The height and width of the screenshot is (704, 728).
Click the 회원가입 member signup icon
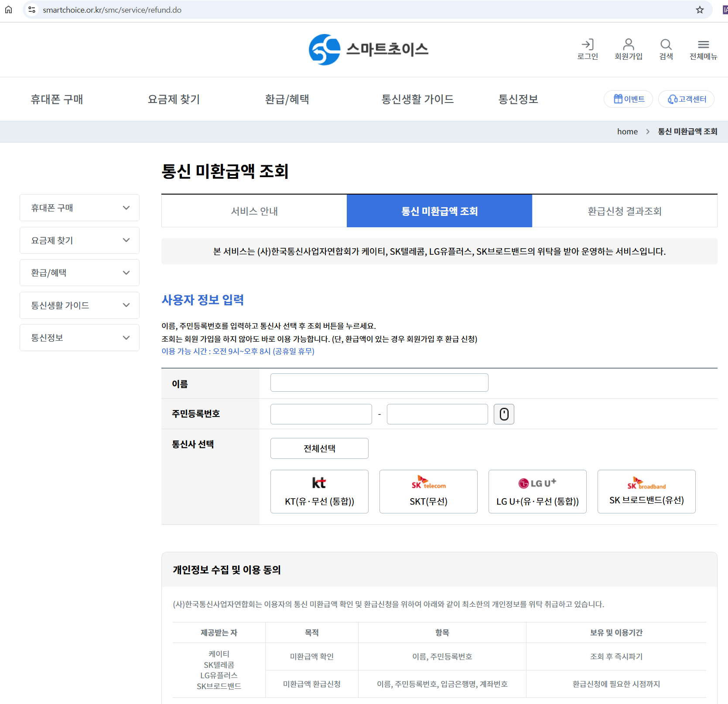point(628,48)
